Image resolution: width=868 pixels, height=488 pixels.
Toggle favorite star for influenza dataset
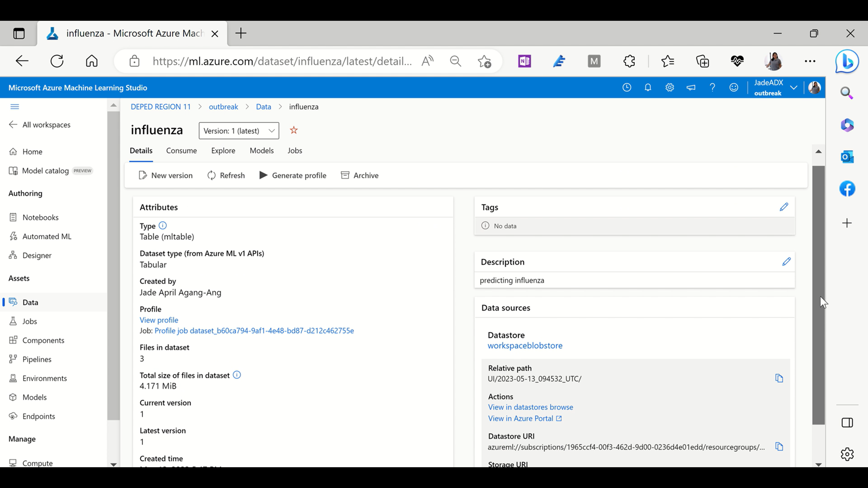293,130
